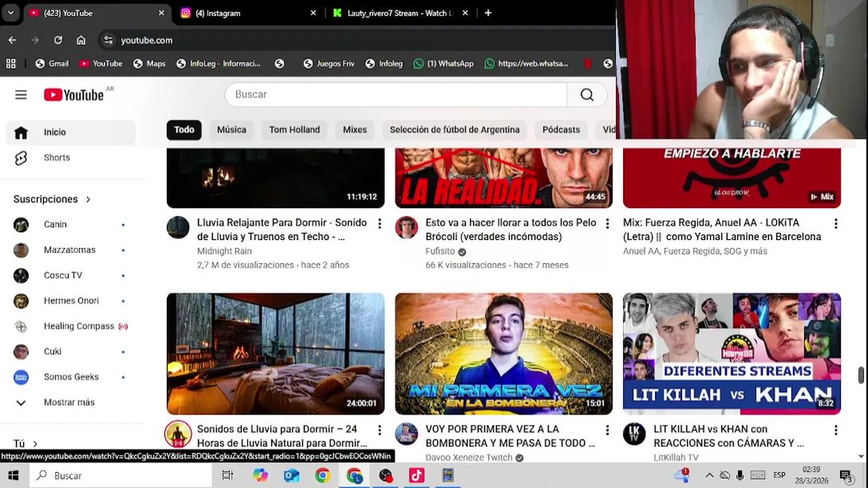
Task: Open the Mix: Fuerza Regida title
Action: [x=722, y=230]
